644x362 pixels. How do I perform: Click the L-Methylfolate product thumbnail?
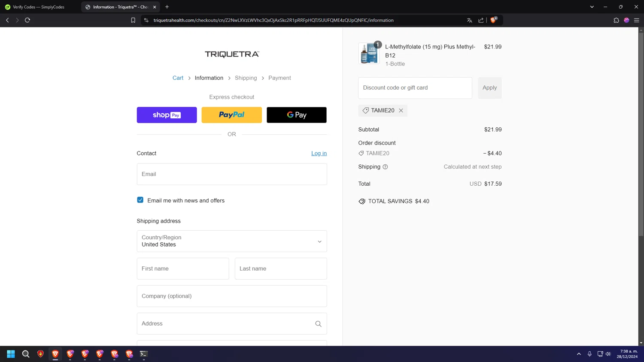[369, 53]
